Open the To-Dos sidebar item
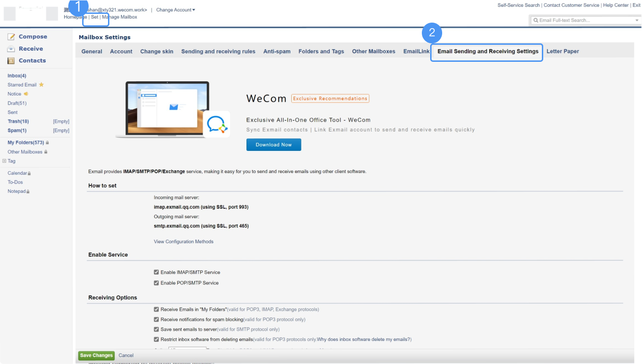 tap(15, 182)
